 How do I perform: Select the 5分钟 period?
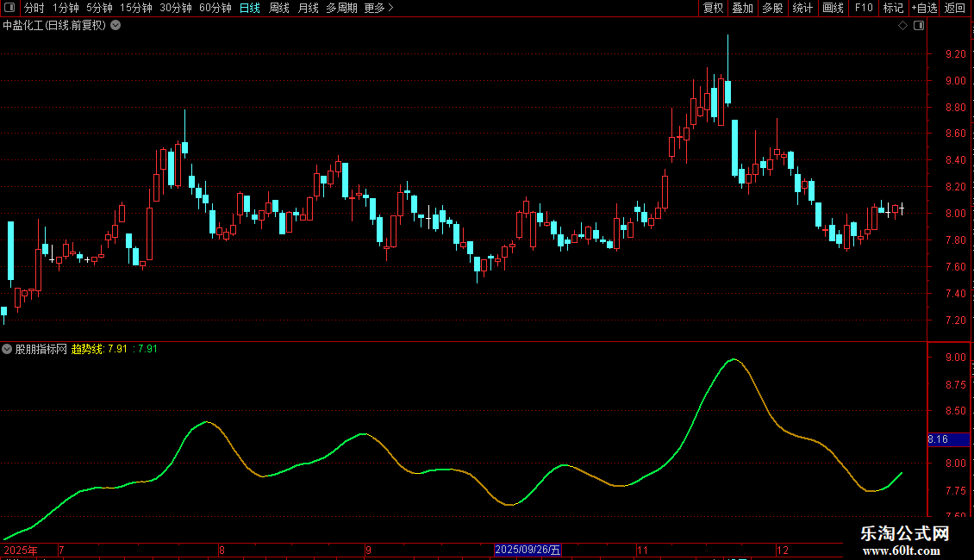[99, 8]
